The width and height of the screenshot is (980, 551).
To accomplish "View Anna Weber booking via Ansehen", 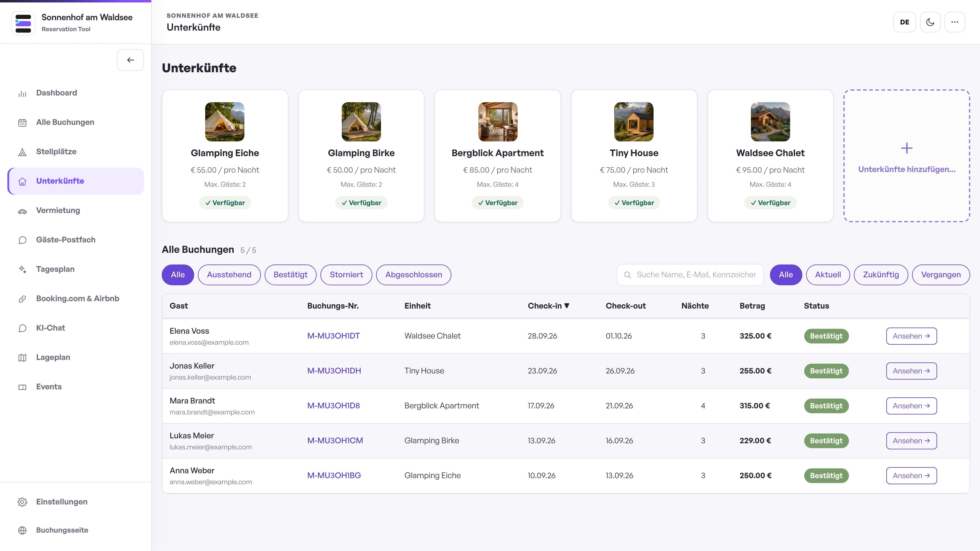I will pos(911,476).
